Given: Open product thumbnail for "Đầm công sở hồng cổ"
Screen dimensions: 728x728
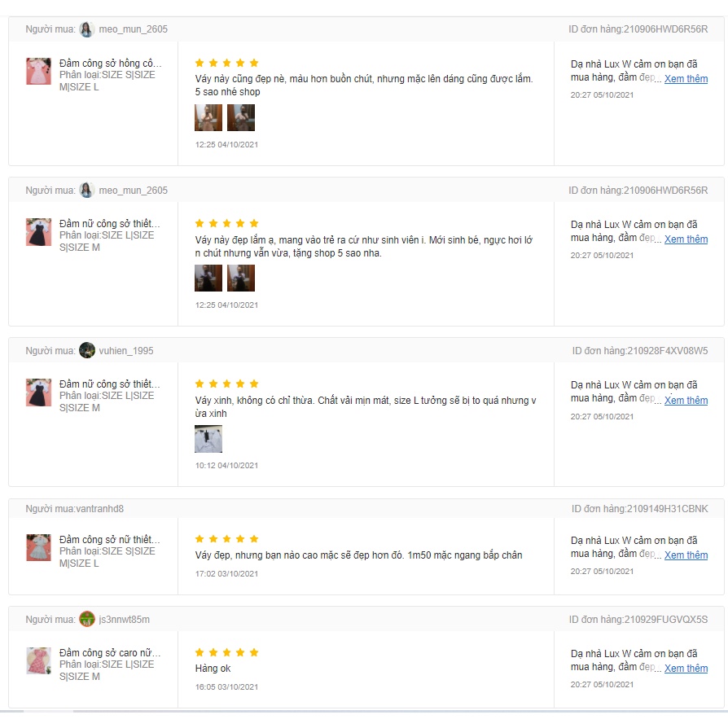Looking at the screenshot, I should (x=38, y=72).
